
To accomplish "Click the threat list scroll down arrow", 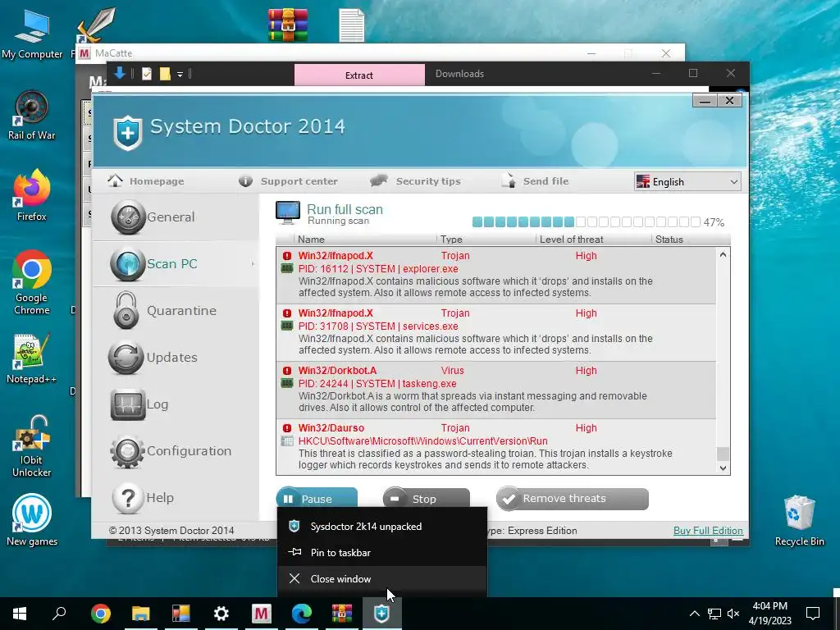I will point(723,468).
